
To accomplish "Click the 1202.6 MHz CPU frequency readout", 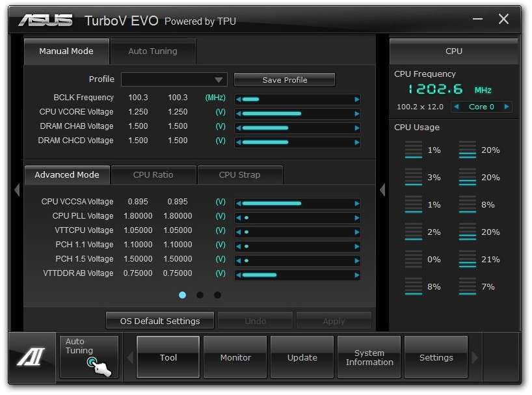I will click(x=449, y=89).
